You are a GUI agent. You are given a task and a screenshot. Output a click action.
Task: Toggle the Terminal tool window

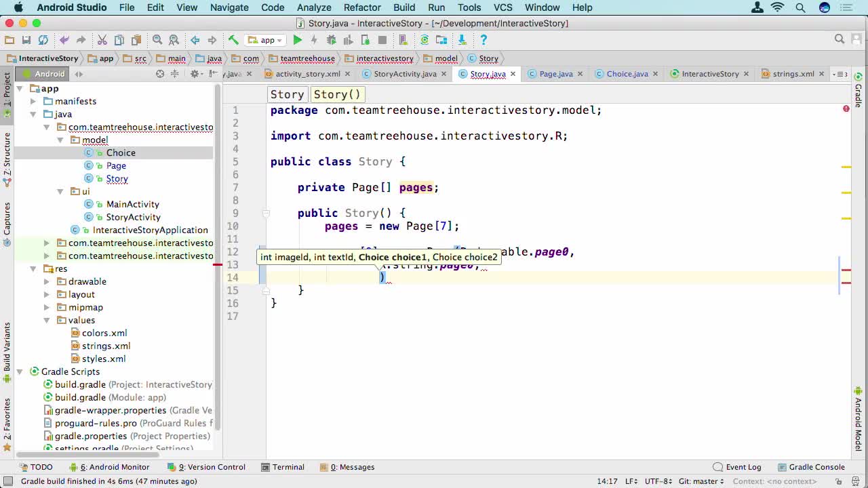[282, 467]
